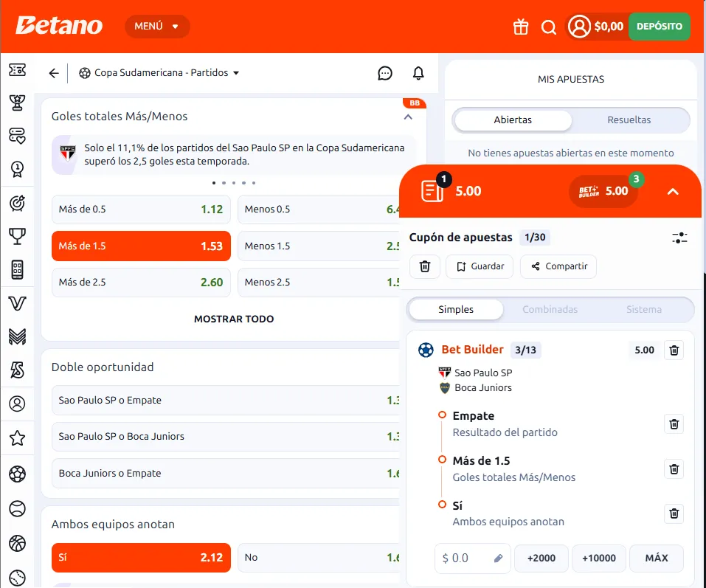Click the green DEPÓSITO button

(x=660, y=26)
